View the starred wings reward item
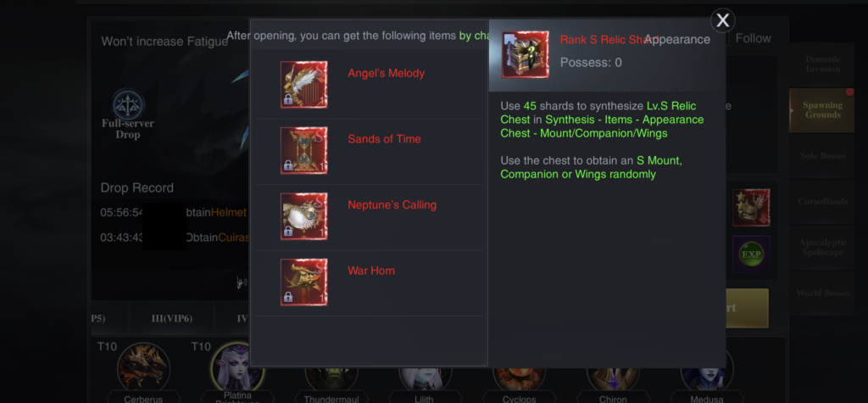 point(751,207)
